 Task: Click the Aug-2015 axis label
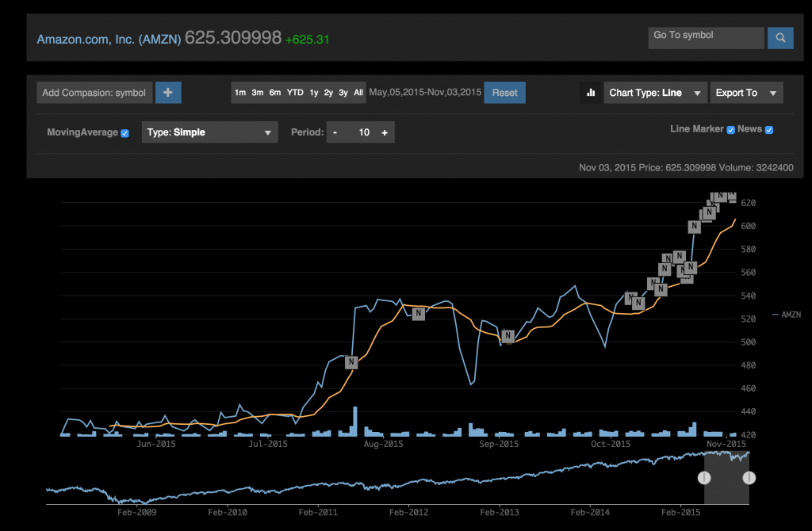(x=383, y=444)
